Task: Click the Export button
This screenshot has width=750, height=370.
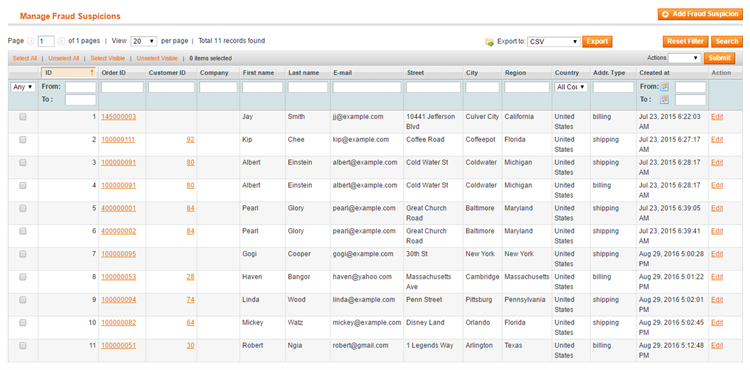Action: click(x=597, y=42)
